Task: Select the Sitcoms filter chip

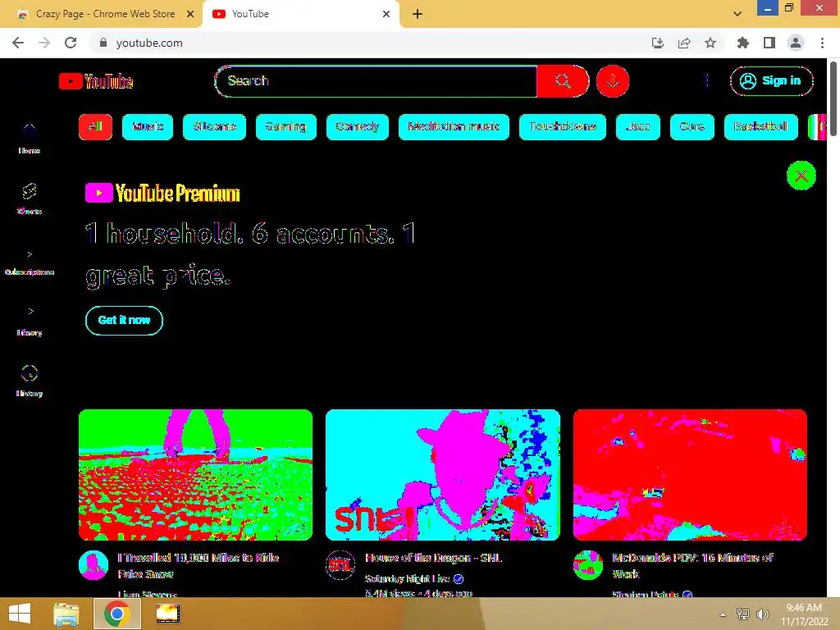Action: (x=214, y=127)
